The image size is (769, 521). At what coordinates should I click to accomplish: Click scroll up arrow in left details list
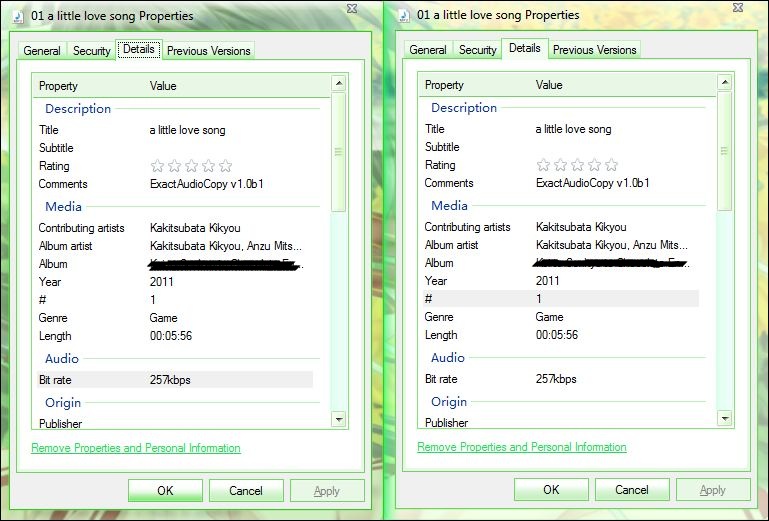pos(339,83)
